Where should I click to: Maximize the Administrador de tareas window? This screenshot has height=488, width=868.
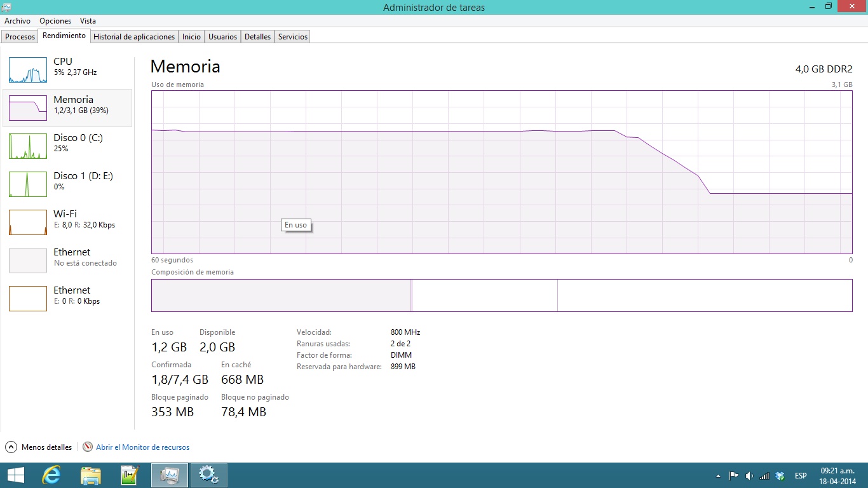829,6
